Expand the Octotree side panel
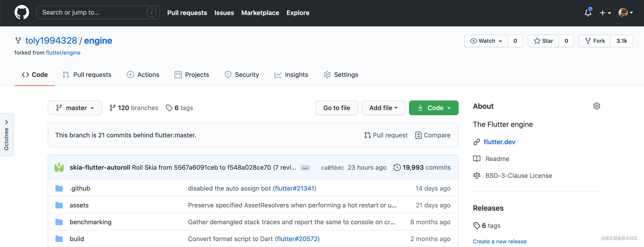Image resolution: width=644 pixels, height=247 pixels. pos(7,135)
